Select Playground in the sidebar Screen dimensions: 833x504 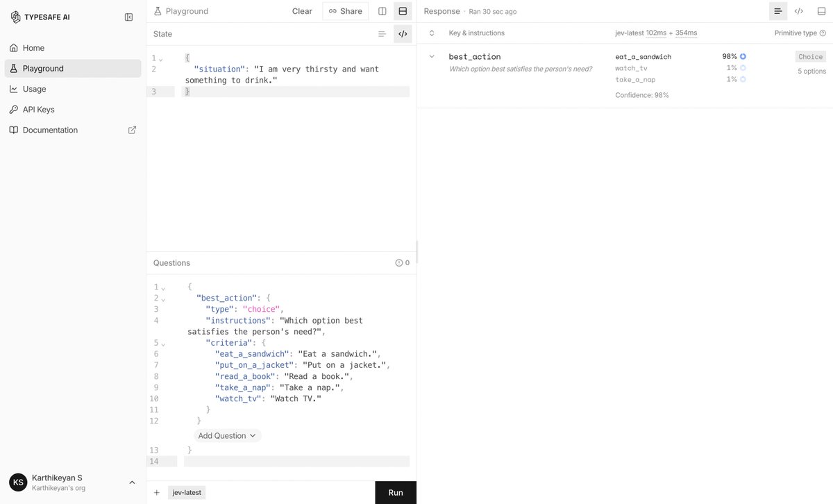[73, 68]
